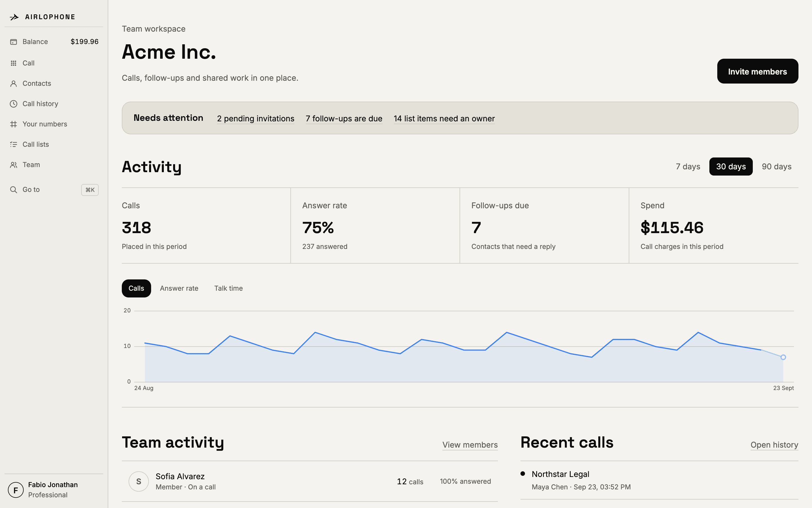
Task: Open the 2 pending invitations link
Action: [256, 119]
